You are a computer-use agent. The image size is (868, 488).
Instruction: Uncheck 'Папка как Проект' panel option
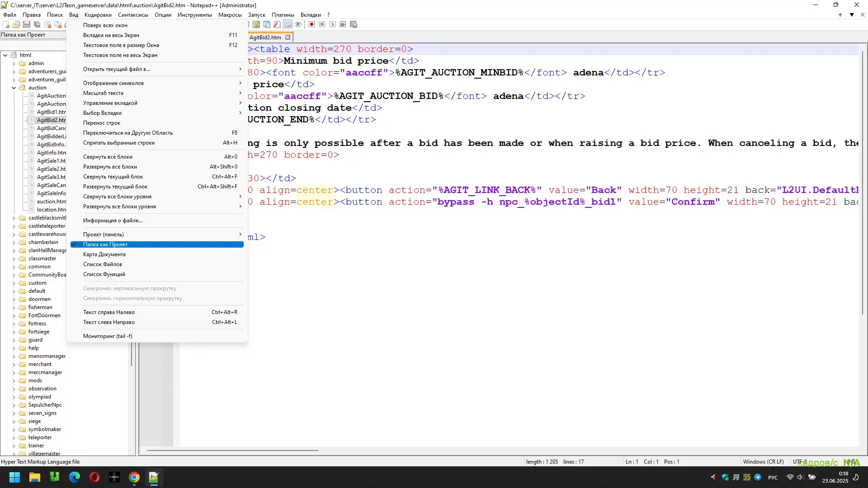pyautogui.click(x=157, y=244)
